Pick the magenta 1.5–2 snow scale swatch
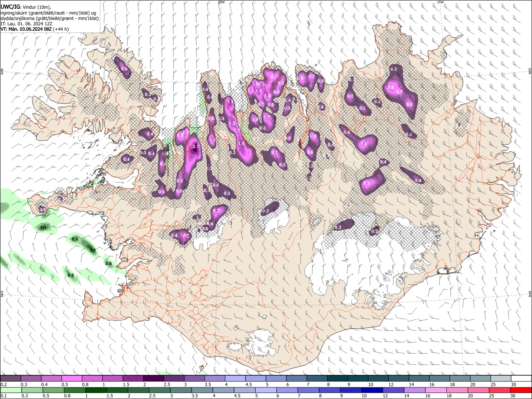The height and width of the screenshot is (399, 532). (x=133, y=378)
